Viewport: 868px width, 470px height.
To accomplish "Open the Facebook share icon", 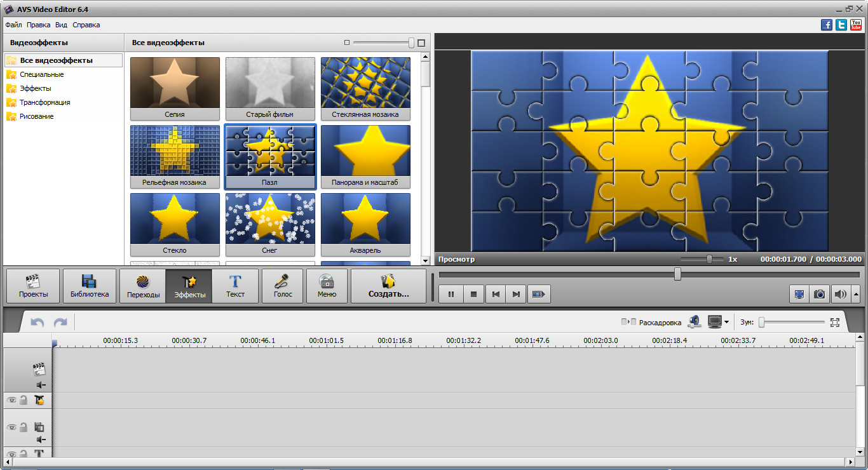I will point(827,25).
